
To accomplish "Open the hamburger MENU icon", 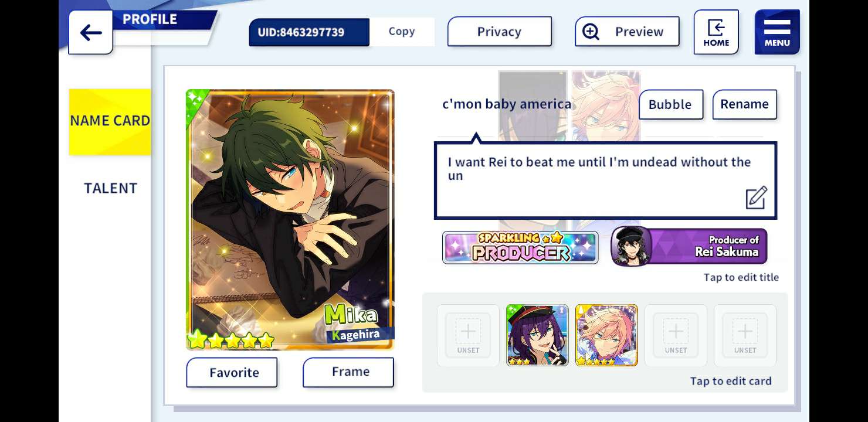I will [777, 32].
